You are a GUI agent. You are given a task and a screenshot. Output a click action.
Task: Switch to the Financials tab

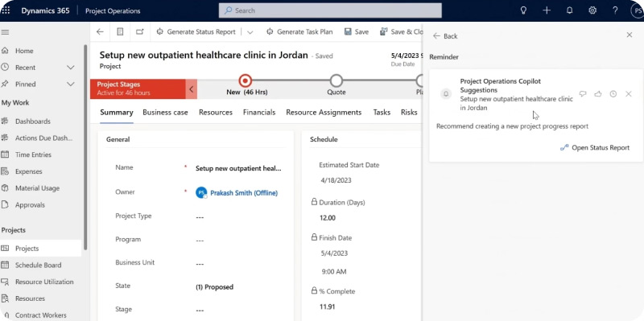point(259,113)
